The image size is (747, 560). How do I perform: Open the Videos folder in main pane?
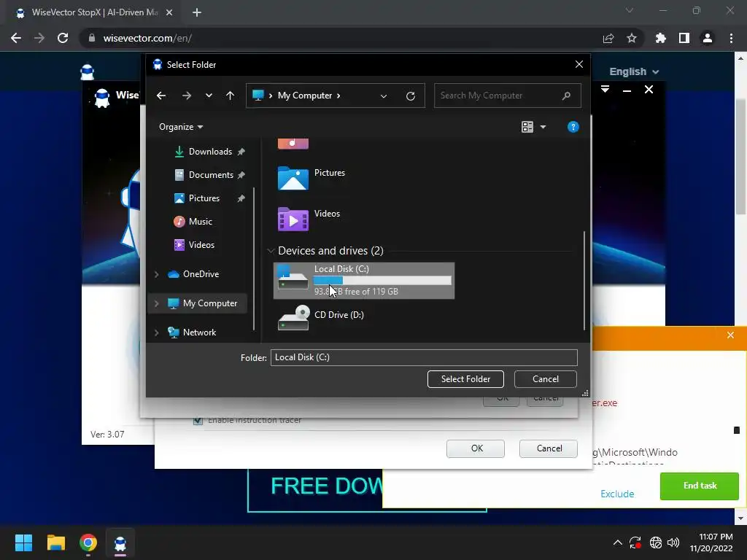(x=309, y=219)
